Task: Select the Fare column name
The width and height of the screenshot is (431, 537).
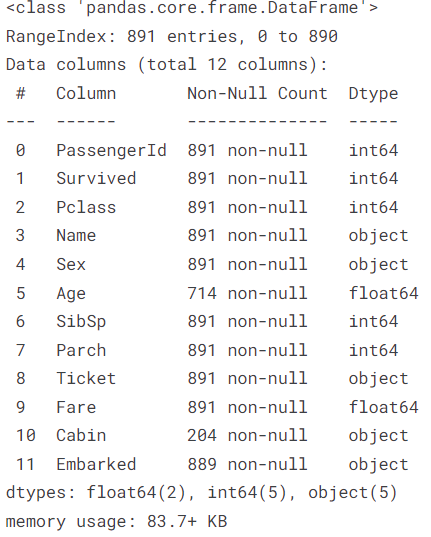Action: 76,408
